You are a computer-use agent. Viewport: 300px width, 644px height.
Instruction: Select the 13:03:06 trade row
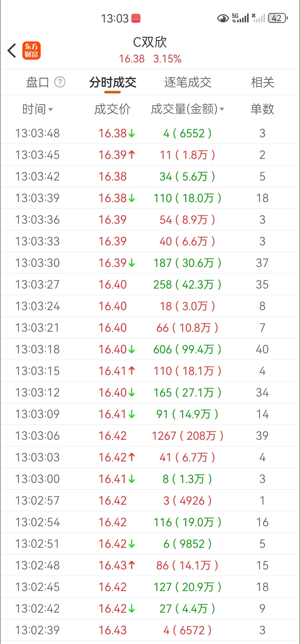[x=150, y=436]
